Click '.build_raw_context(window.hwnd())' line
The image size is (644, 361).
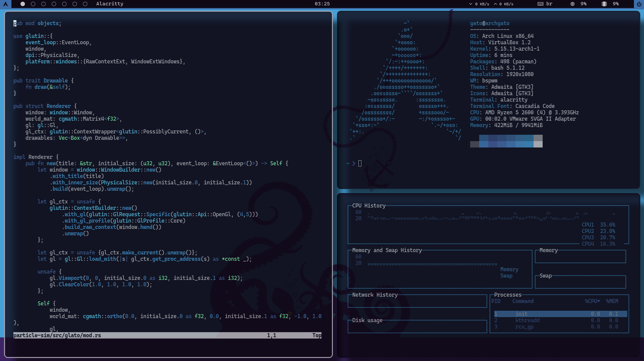(111, 227)
